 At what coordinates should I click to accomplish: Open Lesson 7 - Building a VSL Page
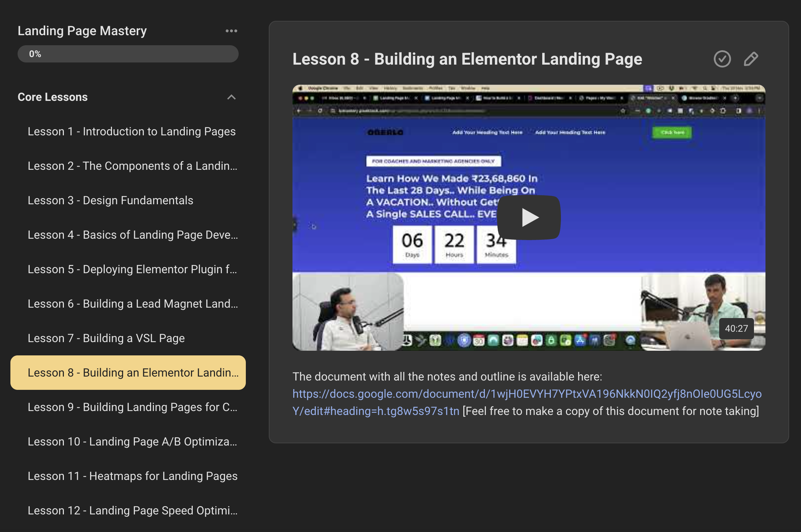pyautogui.click(x=106, y=338)
